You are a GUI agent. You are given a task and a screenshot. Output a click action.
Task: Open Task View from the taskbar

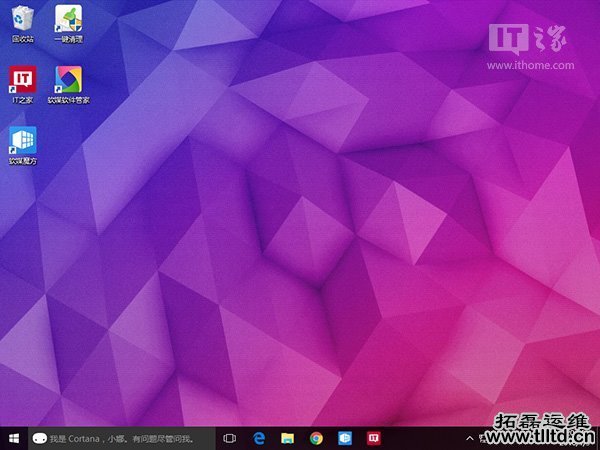tap(230, 439)
